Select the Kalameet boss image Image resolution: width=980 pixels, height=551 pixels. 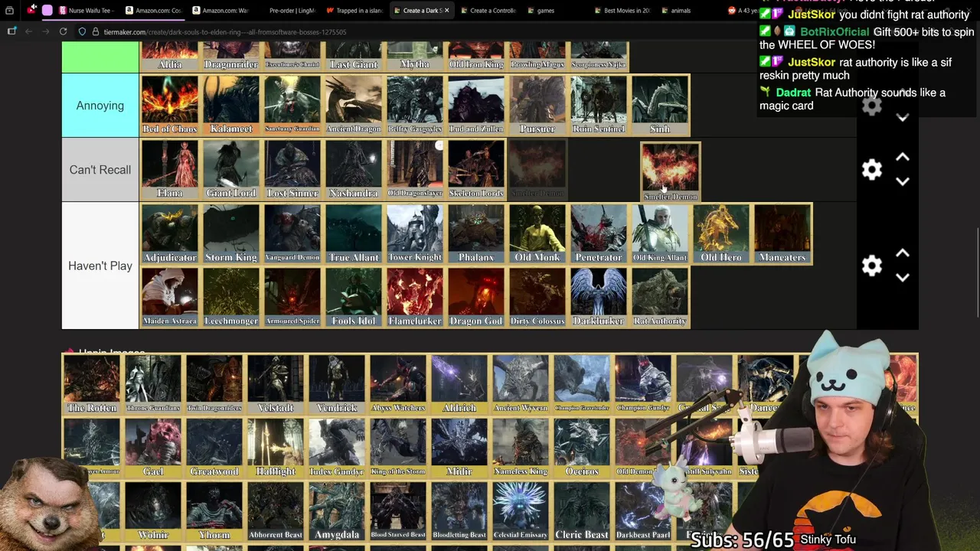pyautogui.click(x=230, y=106)
